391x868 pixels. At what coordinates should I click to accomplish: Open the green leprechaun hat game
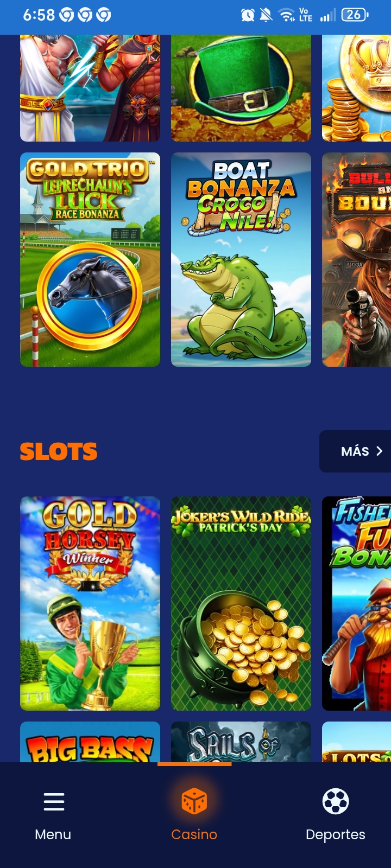(241, 88)
